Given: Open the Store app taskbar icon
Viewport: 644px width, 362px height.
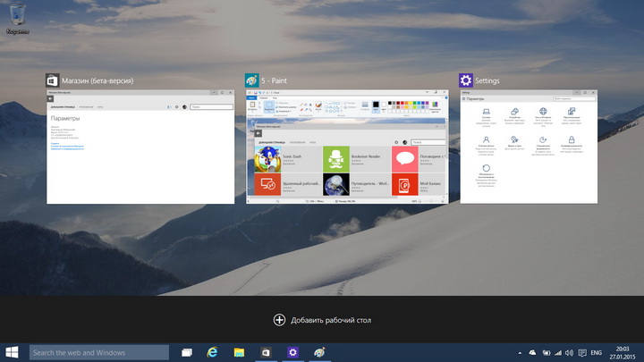Looking at the screenshot, I should coord(266,352).
